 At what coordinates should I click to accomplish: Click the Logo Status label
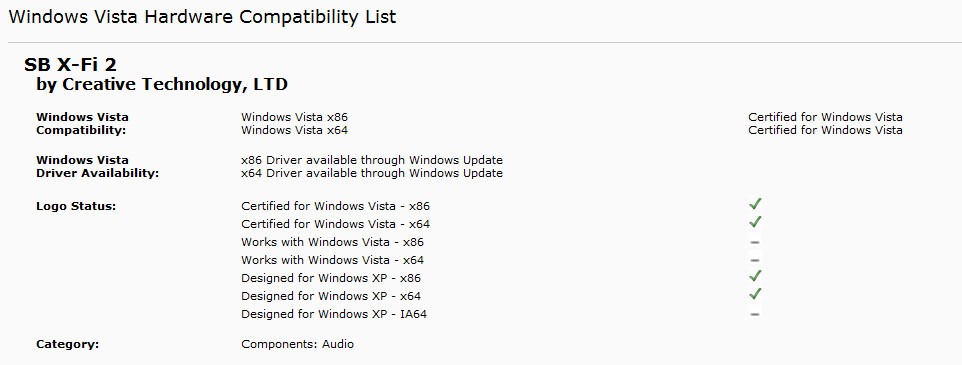[x=76, y=206]
